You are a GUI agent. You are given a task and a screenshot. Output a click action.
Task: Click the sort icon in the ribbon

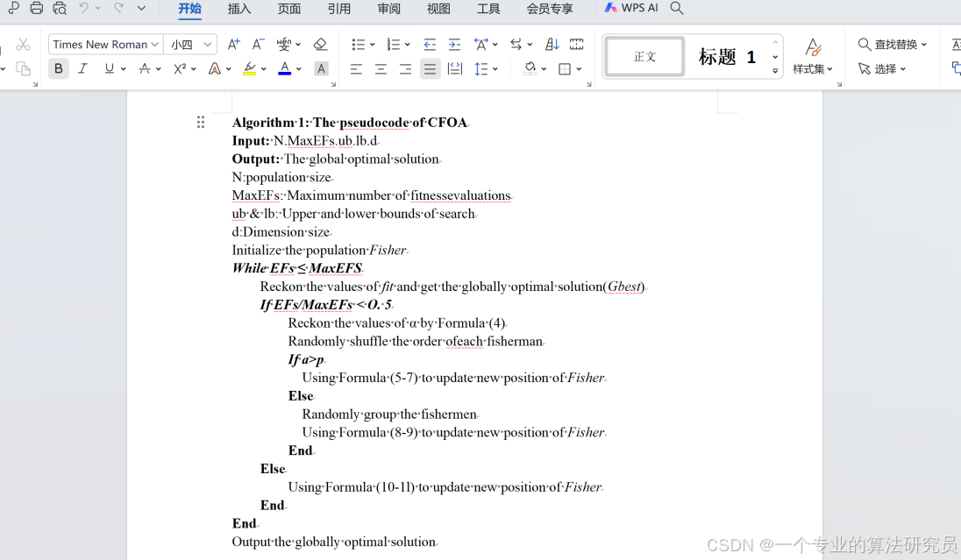pos(554,44)
